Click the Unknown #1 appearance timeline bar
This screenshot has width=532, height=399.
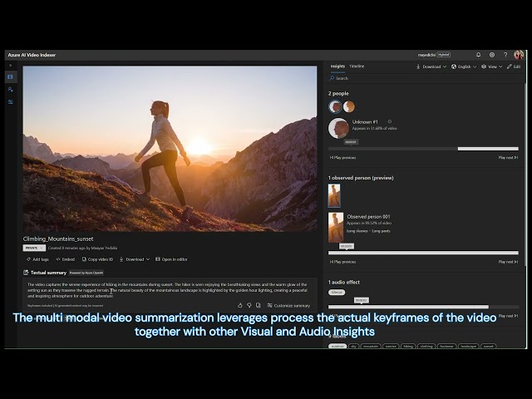point(423,149)
